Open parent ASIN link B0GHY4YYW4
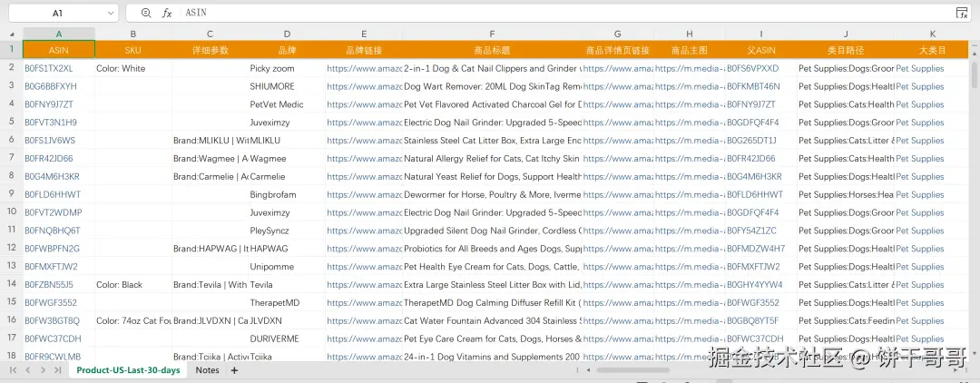This screenshot has width=980, height=383. (x=754, y=285)
